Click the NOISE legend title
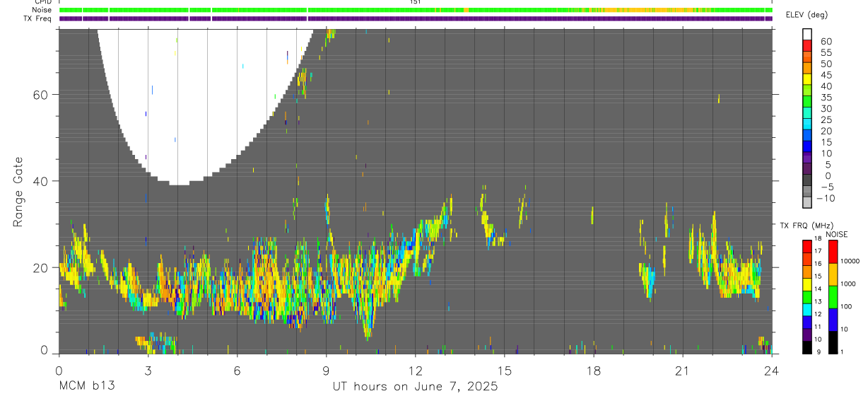The height and width of the screenshot is (401, 868). coord(836,234)
